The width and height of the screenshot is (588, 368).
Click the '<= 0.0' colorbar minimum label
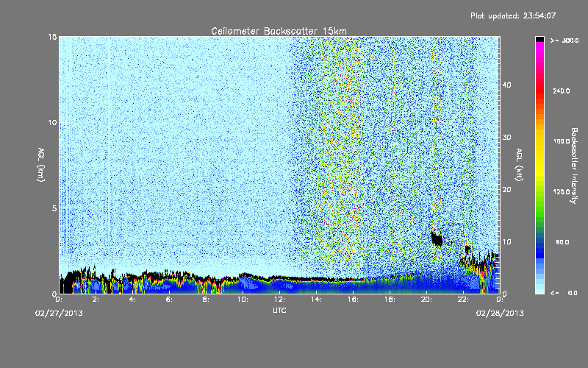coord(564,293)
